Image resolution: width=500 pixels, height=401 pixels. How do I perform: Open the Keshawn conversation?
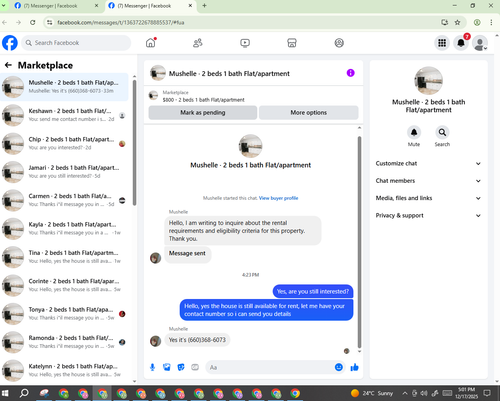64,115
